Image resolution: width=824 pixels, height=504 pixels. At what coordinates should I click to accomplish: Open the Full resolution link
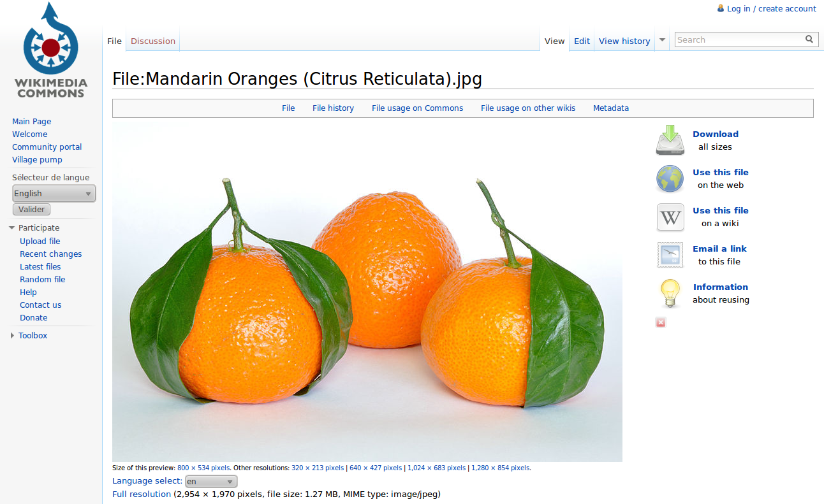tap(142, 494)
